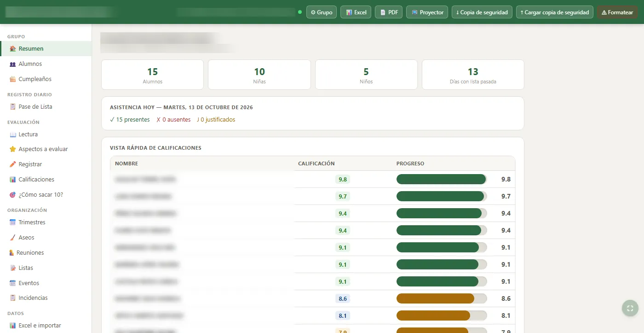Viewport: 644px width, 333px height.
Task: Click the Reuniones people icon
Action: pos(12,253)
